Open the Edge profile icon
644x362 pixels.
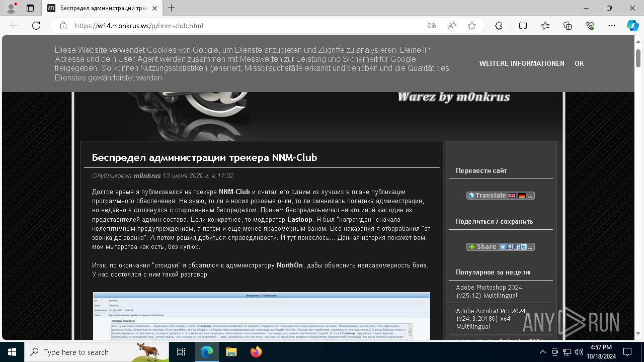[x=11, y=8]
